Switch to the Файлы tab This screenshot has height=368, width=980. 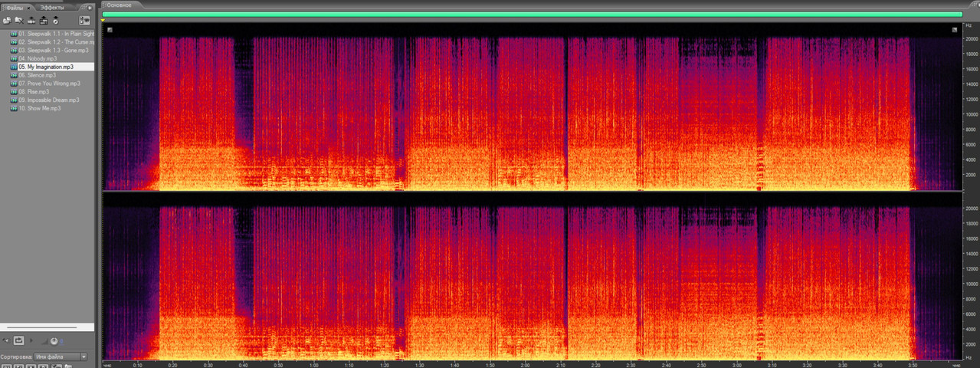pos(15,8)
